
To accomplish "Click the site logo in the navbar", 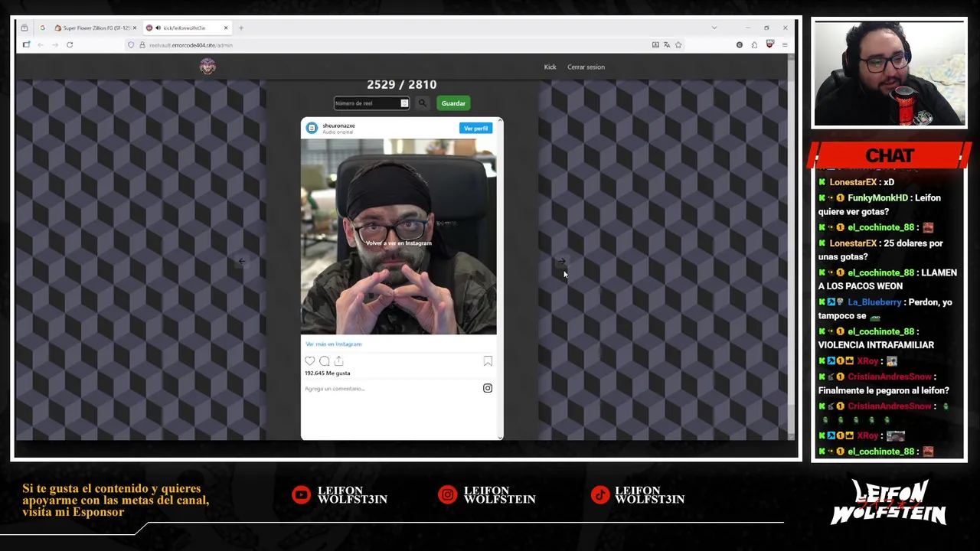I will pyautogui.click(x=207, y=67).
